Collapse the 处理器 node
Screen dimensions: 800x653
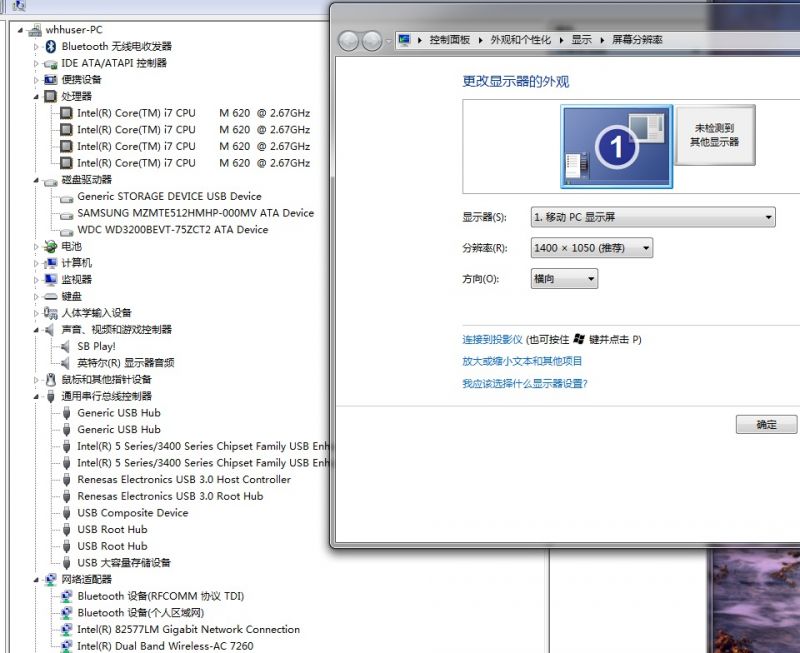pos(36,97)
